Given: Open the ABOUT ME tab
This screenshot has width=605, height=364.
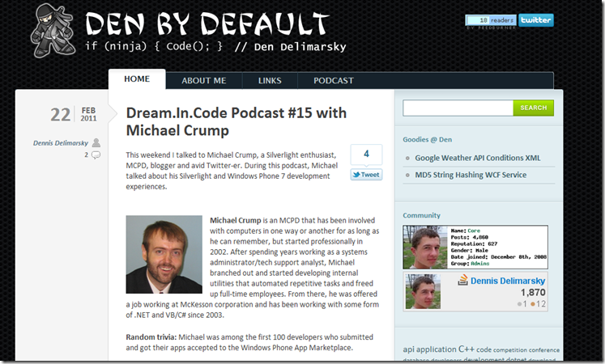Looking at the screenshot, I should (x=204, y=81).
